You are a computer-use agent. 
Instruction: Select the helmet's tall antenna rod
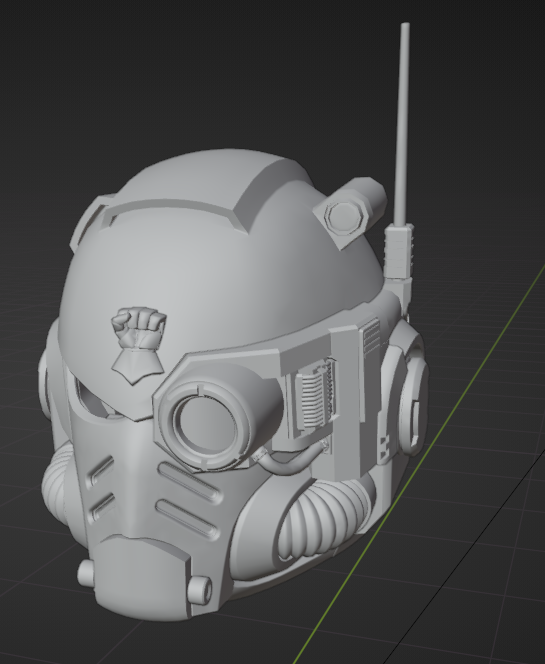tap(402, 125)
